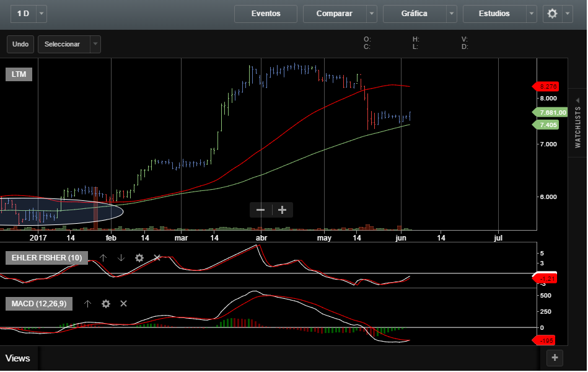The height and width of the screenshot is (372, 588).
Task: Open the Gráfica menu
Action: [x=415, y=14]
